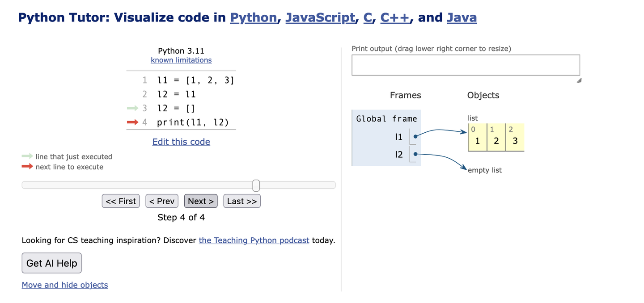Click the list object in the Objects panel

click(496, 137)
